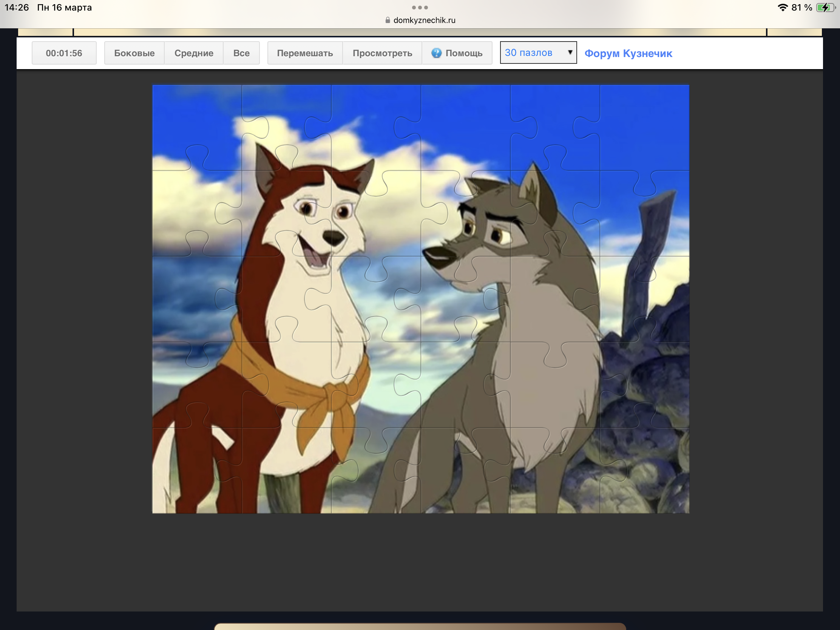
Task: Preview image via Просмотреть button
Action: click(382, 53)
